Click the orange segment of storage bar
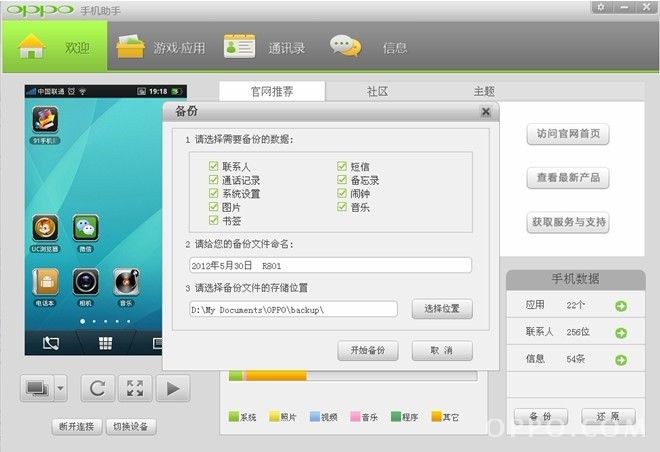 pos(276,376)
